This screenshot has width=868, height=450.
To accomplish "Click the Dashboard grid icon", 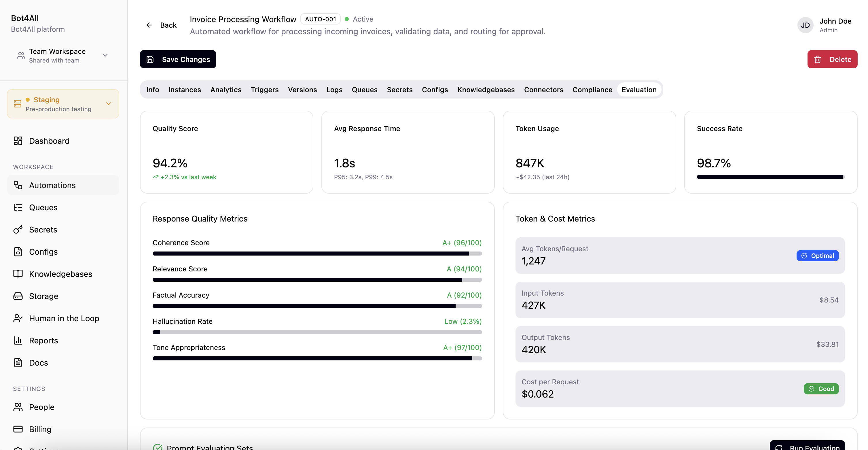I will 18,141.
